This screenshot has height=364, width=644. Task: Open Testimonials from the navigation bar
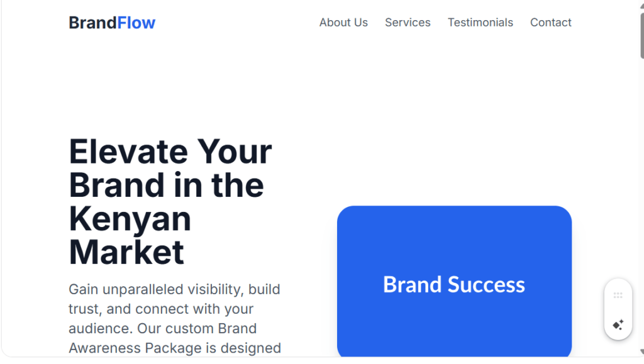(480, 23)
